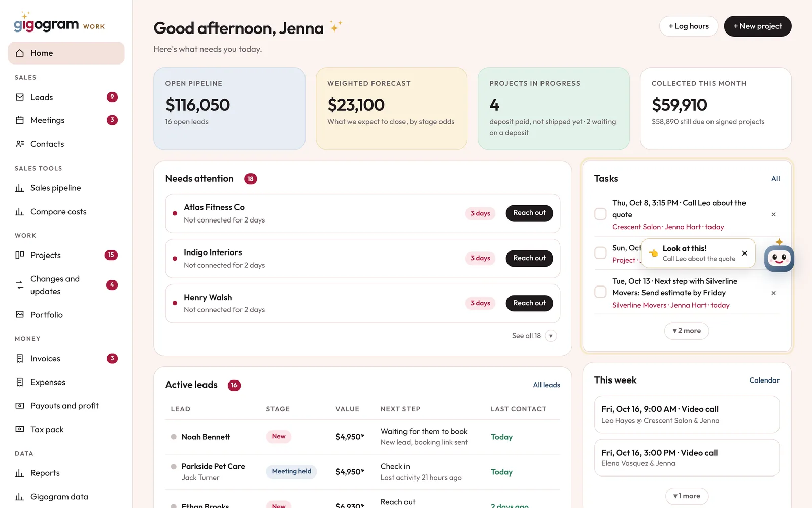The width and height of the screenshot is (812, 508).
Task: Click the Log hours button
Action: 689,26
